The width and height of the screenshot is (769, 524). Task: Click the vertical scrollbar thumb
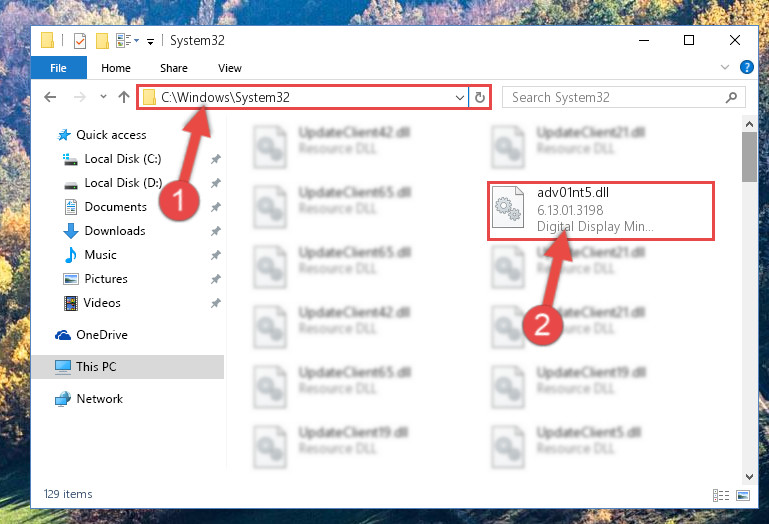[749, 157]
